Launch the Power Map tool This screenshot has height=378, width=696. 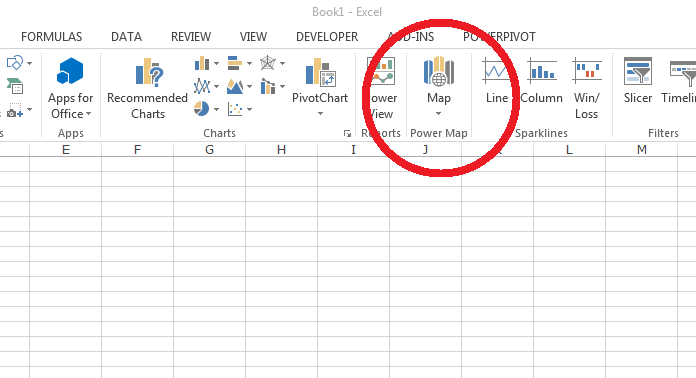point(439,87)
